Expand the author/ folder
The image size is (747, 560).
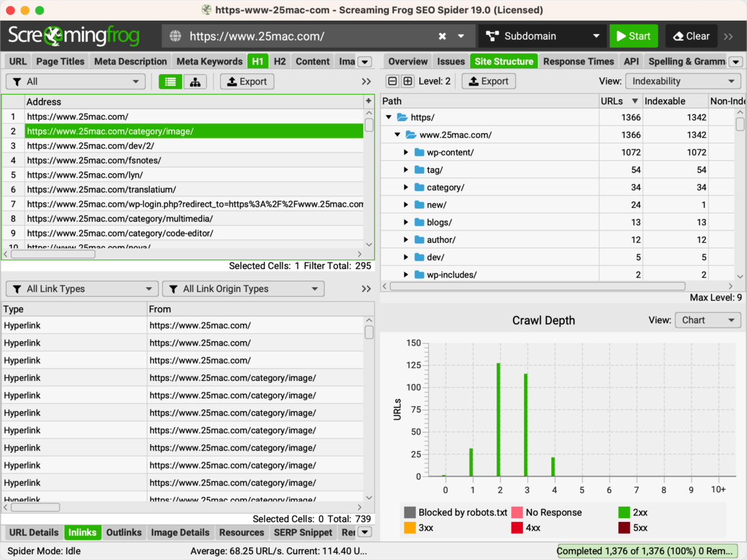click(406, 240)
